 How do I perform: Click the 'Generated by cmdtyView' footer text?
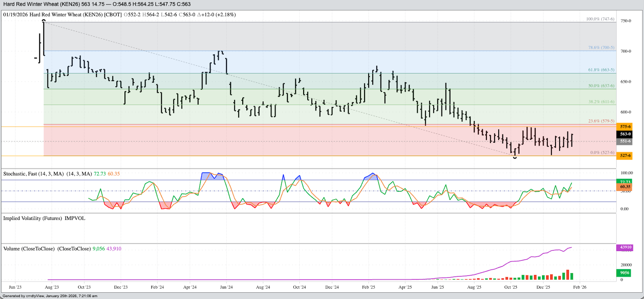[50, 296]
